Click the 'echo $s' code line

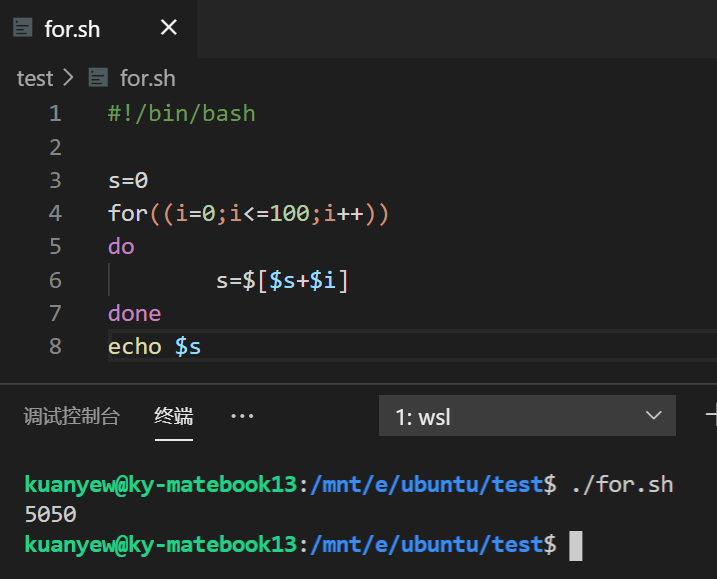point(155,347)
